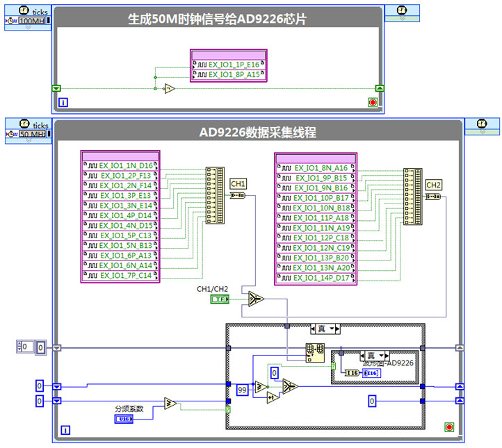Select the EX_IO1_12N_C19 I/O item
502x448 pixels.
pyautogui.click(x=316, y=248)
